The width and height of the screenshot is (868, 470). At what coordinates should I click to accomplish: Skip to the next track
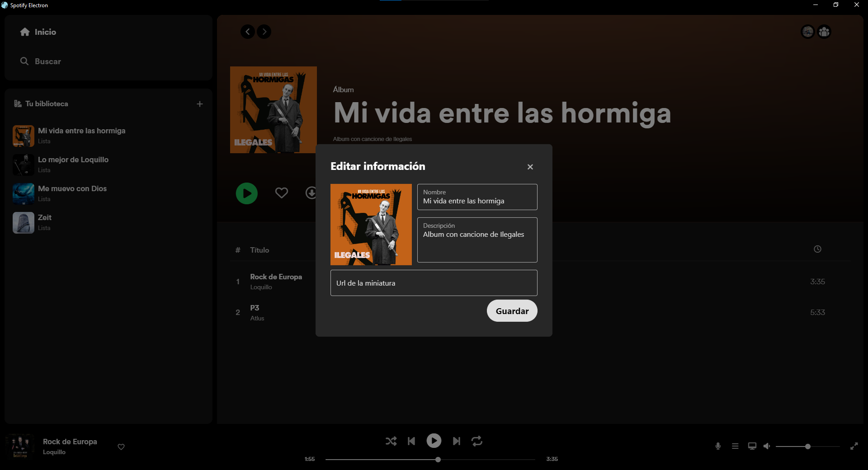click(x=457, y=441)
